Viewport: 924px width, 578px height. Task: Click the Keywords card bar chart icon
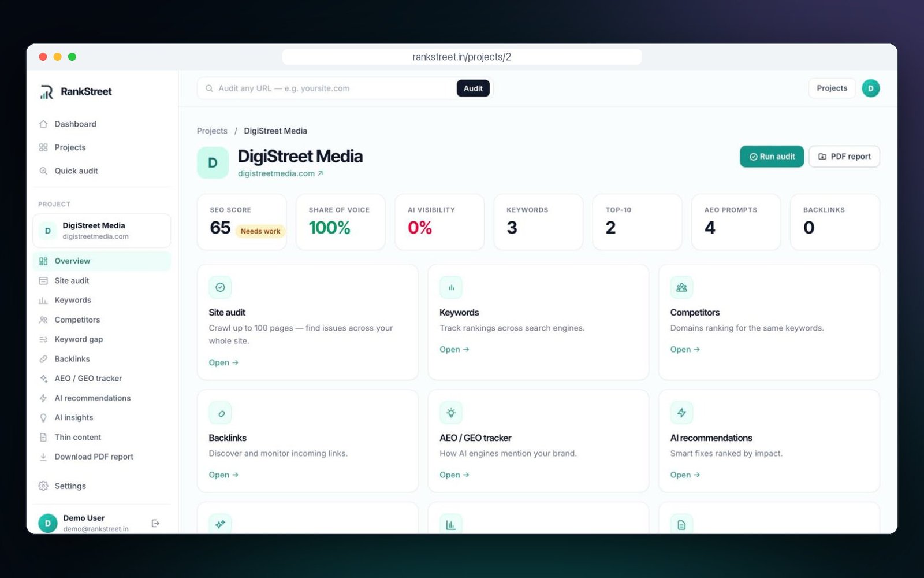point(451,287)
